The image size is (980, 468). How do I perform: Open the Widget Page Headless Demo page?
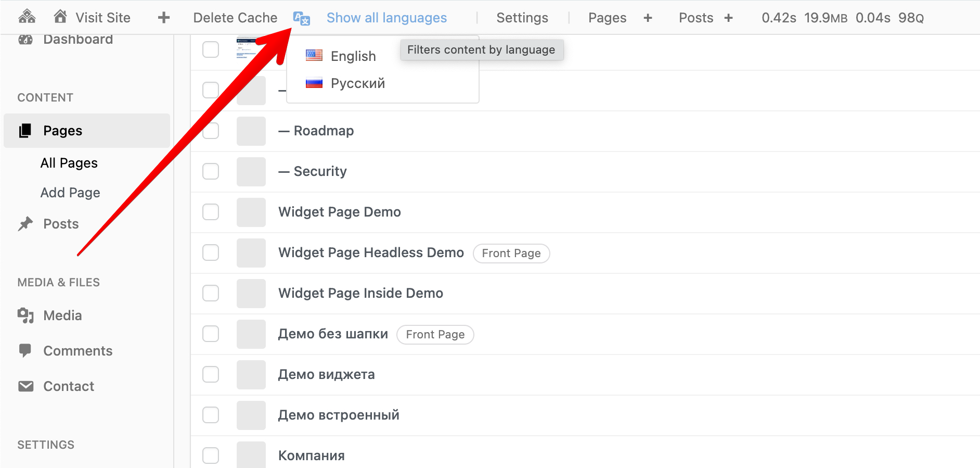371,252
